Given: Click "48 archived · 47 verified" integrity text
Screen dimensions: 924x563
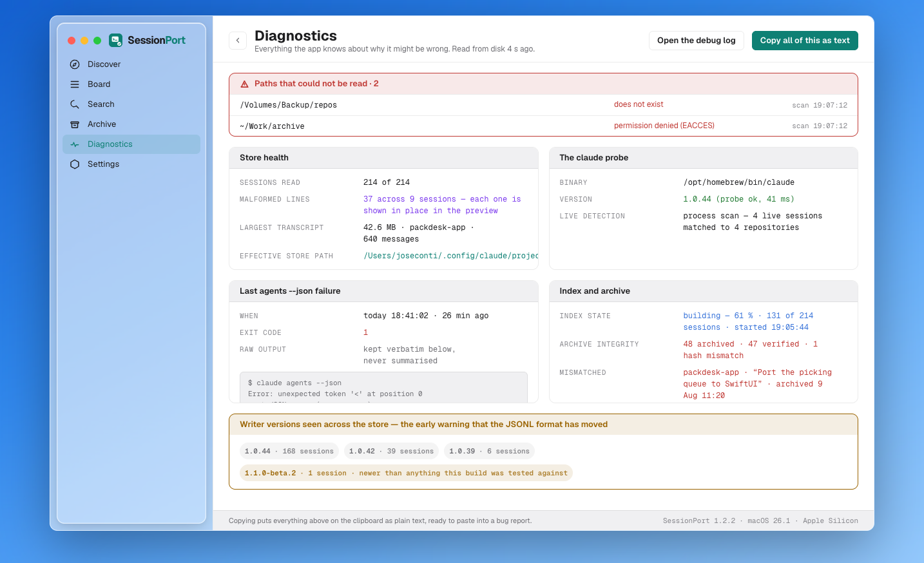Looking at the screenshot, I should pos(751,350).
